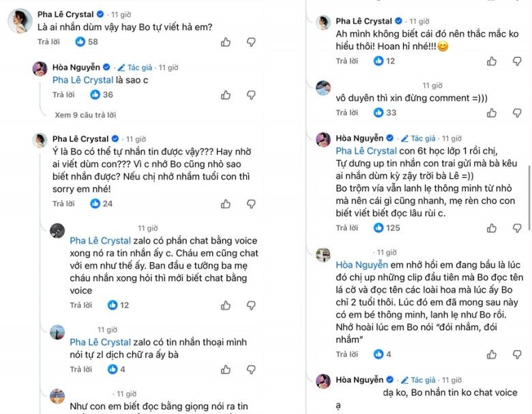
Task: Thumbs up Hòa Nguyễn's "là sao c" reply
Action: pyautogui.click(x=226, y=95)
